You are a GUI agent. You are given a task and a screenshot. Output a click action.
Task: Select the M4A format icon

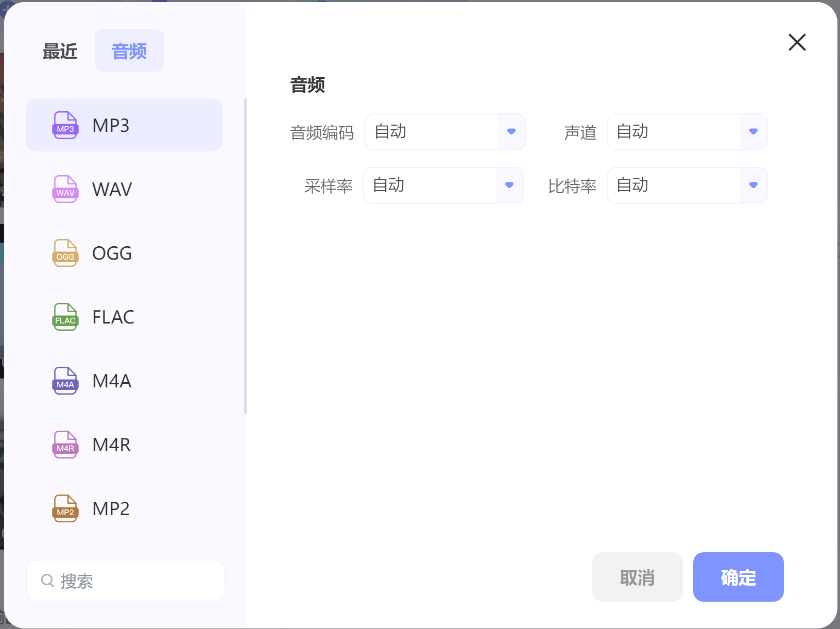[65, 381]
